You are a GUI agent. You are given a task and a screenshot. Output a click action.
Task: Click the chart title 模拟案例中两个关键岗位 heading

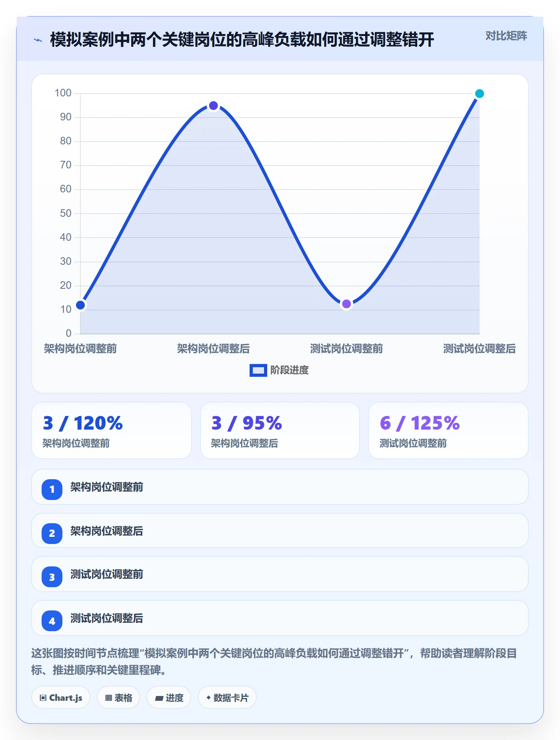pyautogui.click(x=242, y=40)
